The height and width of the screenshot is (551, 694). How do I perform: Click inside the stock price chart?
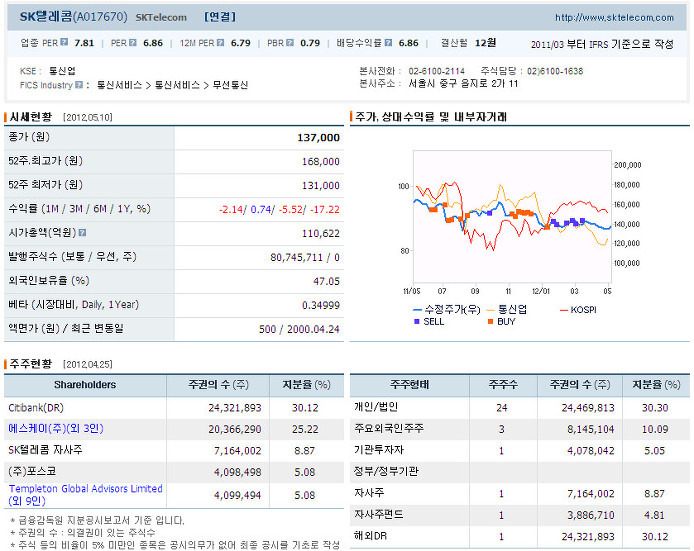[x=512, y=217]
